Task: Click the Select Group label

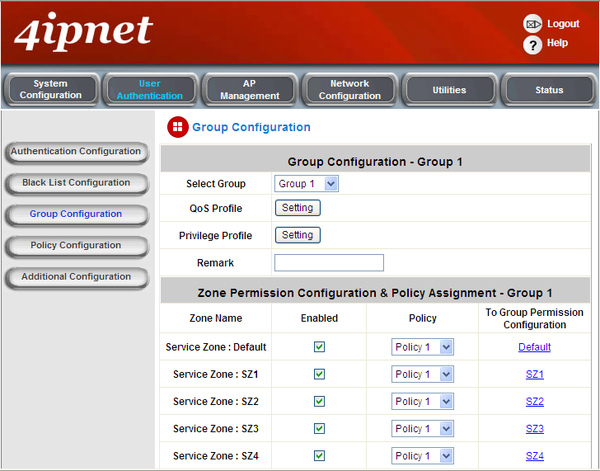Action: (x=216, y=184)
